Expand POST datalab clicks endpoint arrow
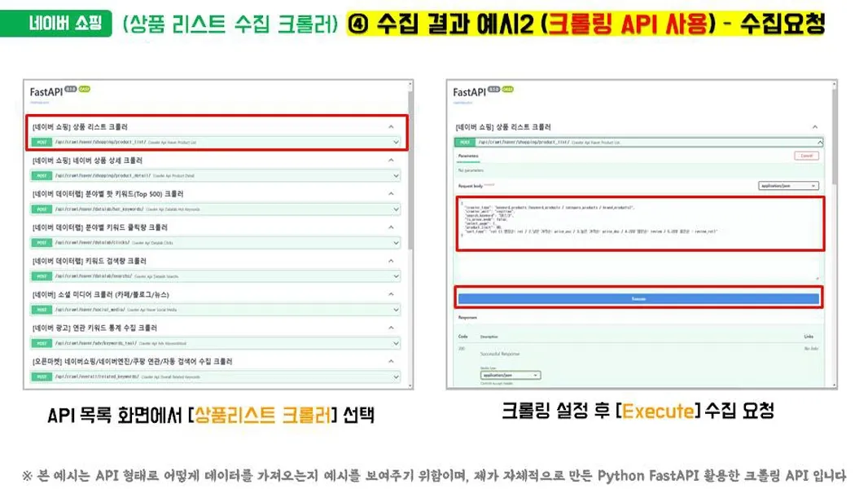 coord(396,243)
